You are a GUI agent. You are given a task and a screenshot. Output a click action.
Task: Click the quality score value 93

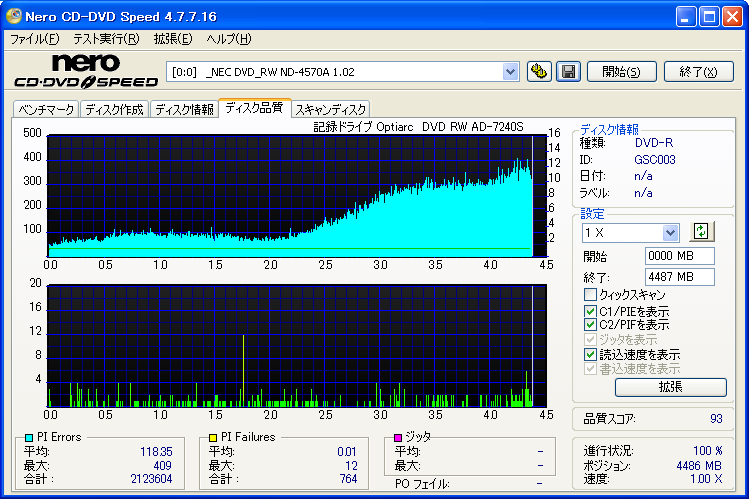[716, 419]
